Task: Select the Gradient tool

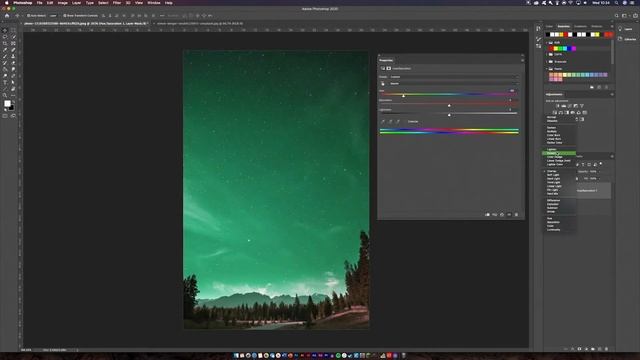Action: point(5,69)
